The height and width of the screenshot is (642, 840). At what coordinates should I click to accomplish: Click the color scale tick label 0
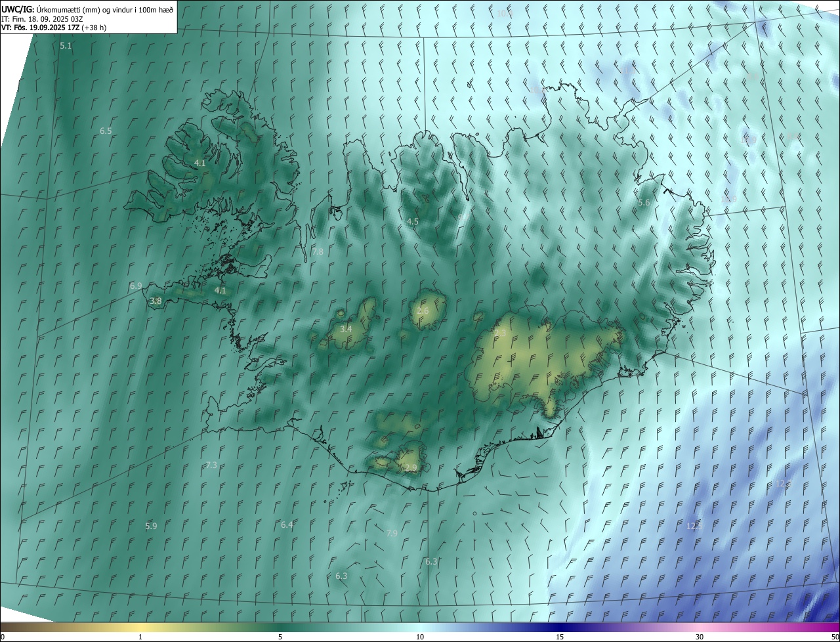click(x=3, y=637)
